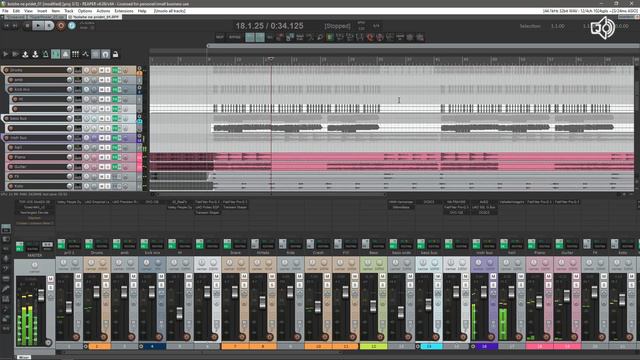Open Transient Shaper insert on Snare channel
The image size is (640, 360).
235,207
